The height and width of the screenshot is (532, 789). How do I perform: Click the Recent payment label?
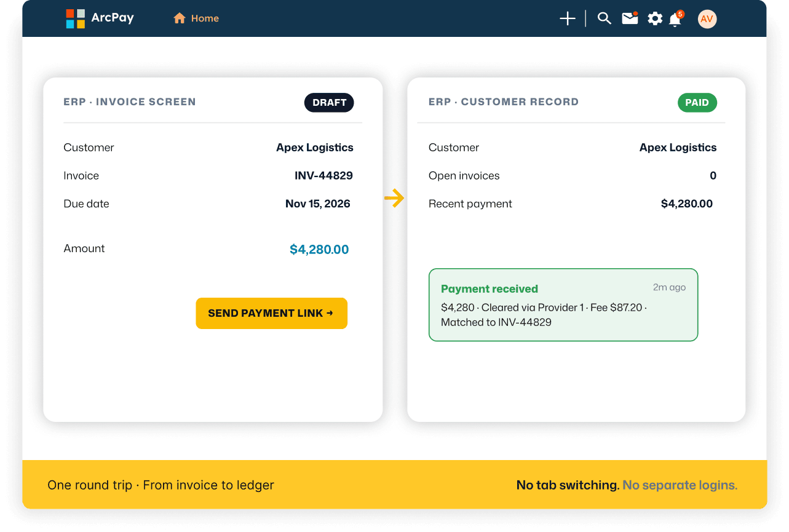[x=470, y=204]
